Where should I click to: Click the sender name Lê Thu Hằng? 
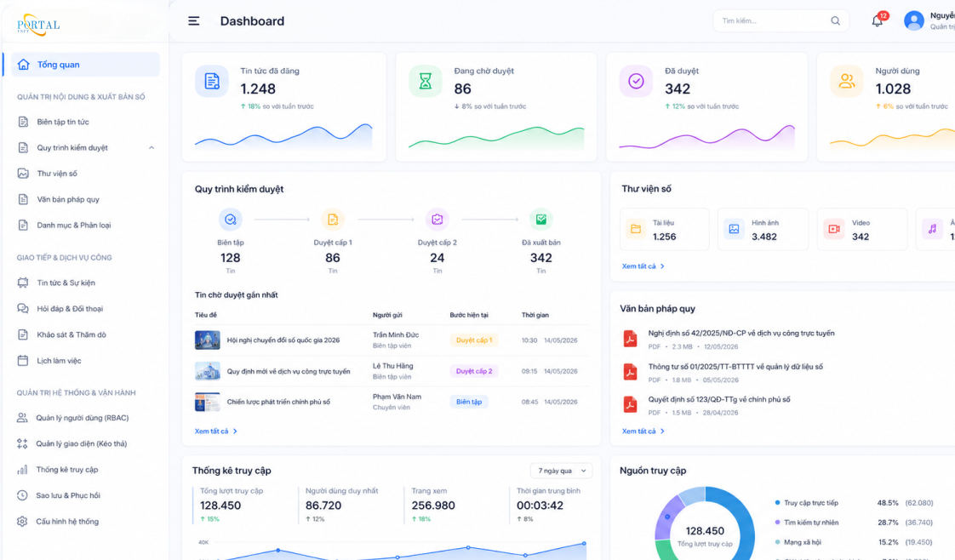tap(393, 367)
